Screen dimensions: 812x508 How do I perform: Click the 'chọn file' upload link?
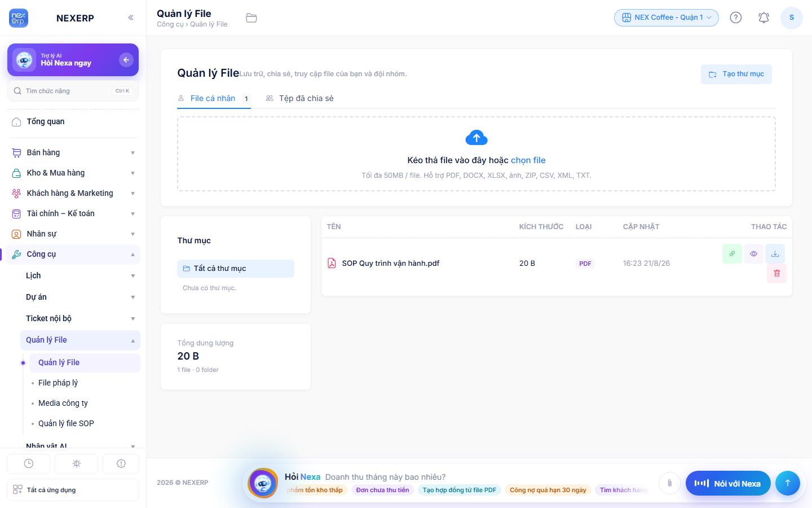point(528,160)
